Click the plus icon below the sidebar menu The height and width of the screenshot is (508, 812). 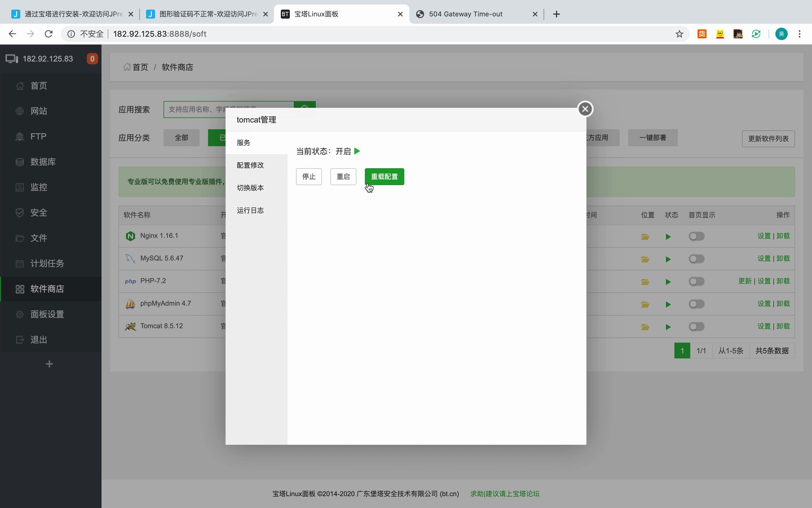49,364
